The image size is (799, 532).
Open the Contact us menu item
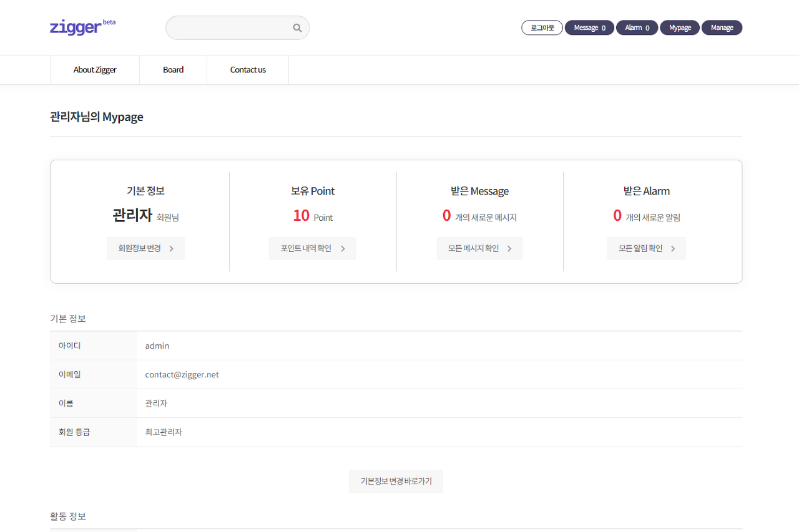click(x=248, y=70)
